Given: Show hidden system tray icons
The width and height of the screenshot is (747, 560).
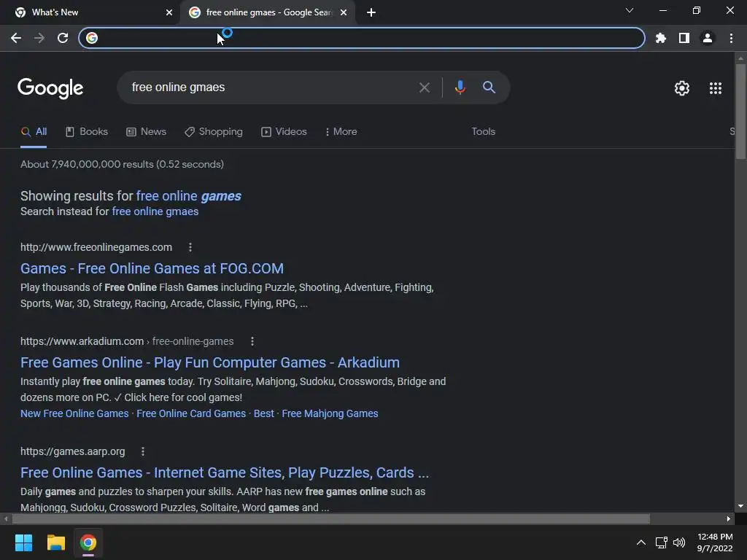Looking at the screenshot, I should click(x=641, y=542).
